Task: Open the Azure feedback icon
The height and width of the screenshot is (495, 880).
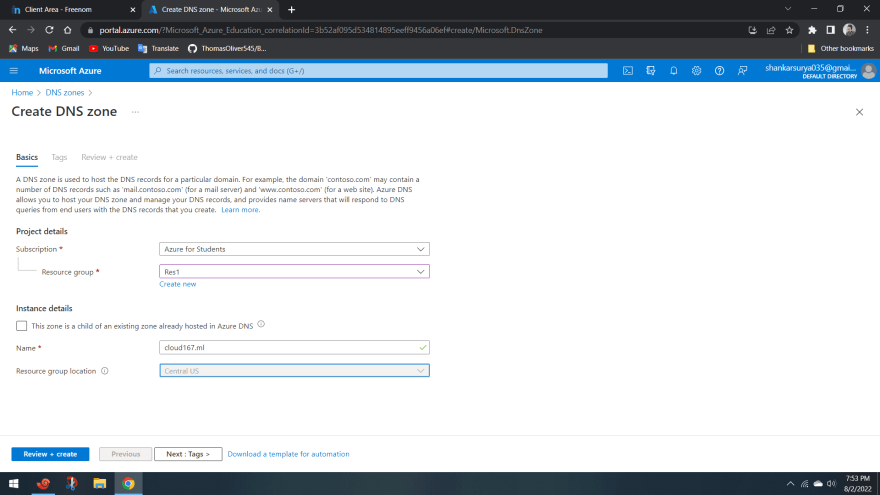Action: coord(742,71)
